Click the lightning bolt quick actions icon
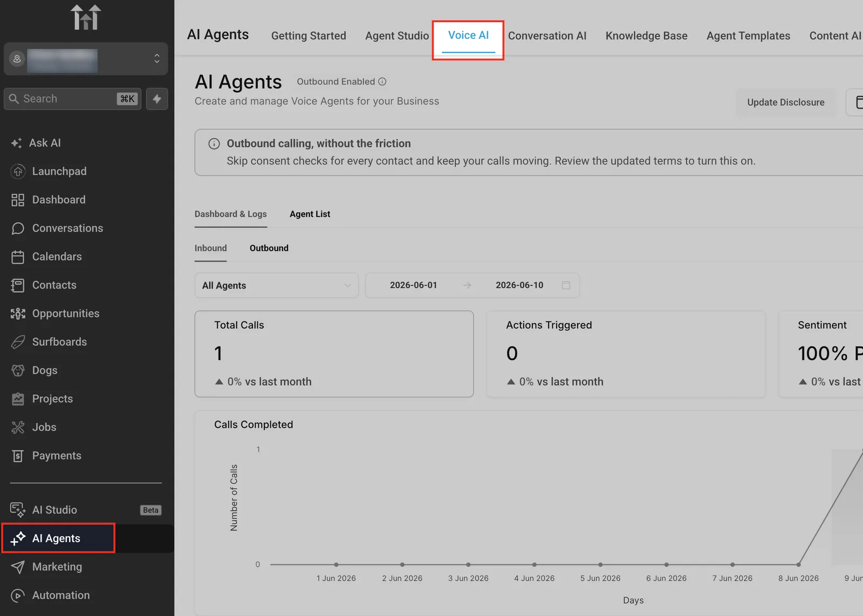863x616 pixels. pos(157,99)
